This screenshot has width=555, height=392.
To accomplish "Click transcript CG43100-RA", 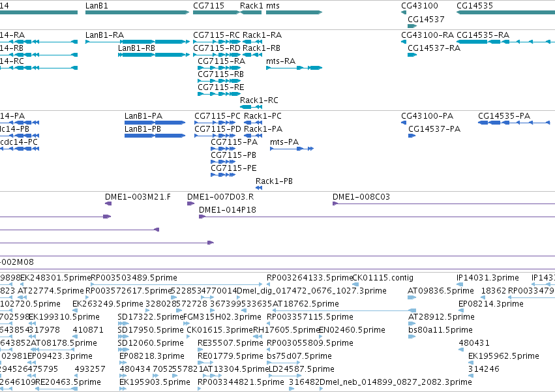I will pyautogui.click(x=404, y=42).
